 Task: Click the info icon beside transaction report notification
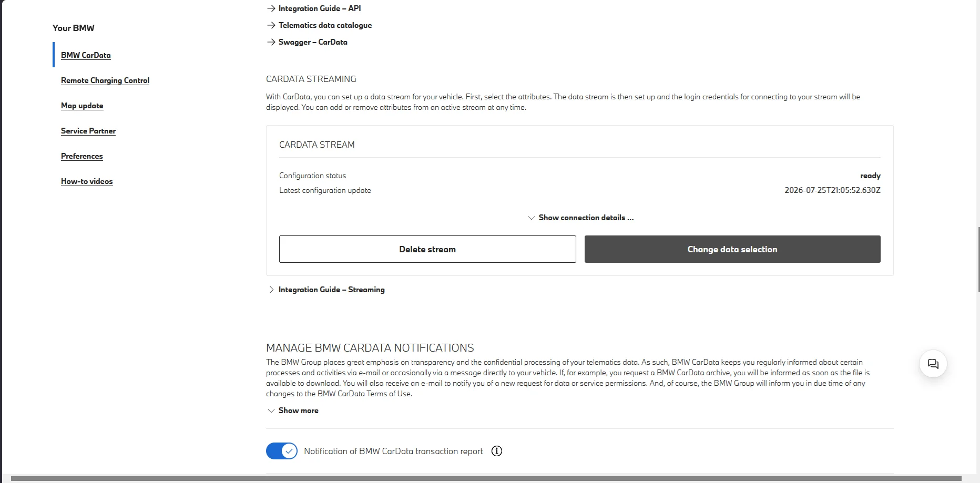click(x=497, y=451)
